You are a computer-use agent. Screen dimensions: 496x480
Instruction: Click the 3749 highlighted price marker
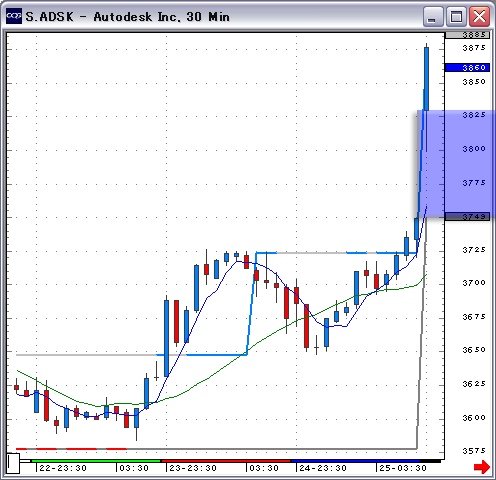pyautogui.click(x=467, y=217)
